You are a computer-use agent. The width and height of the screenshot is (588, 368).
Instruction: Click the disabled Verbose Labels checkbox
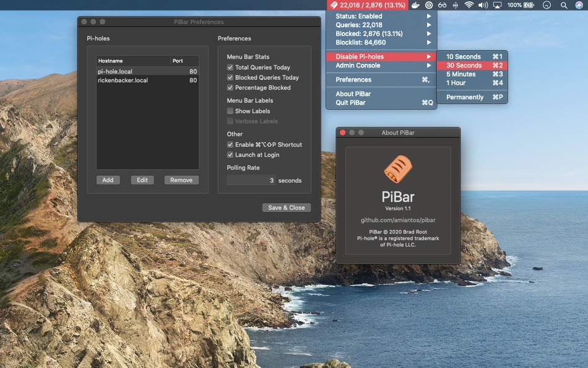pyautogui.click(x=230, y=121)
